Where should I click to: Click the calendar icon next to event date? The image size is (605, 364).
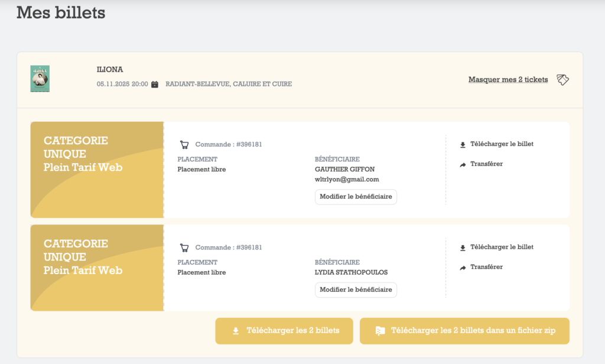pyautogui.click(x=155, y=84)
